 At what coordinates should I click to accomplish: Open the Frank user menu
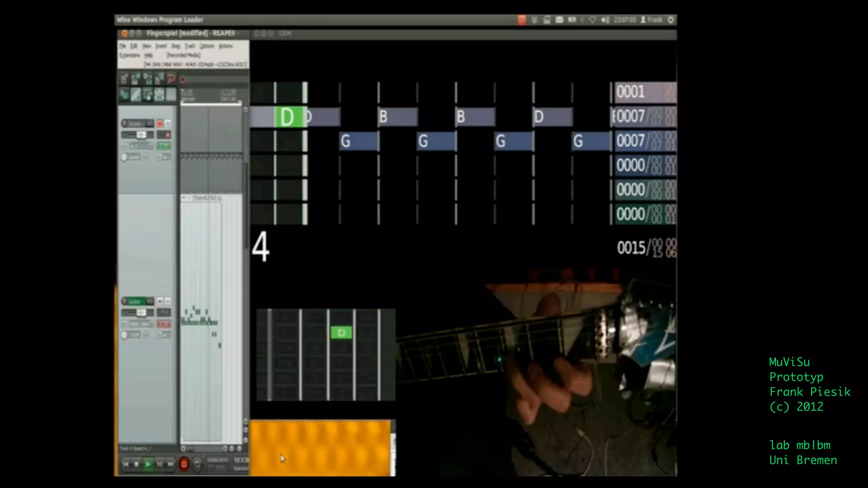click(652, 20)
